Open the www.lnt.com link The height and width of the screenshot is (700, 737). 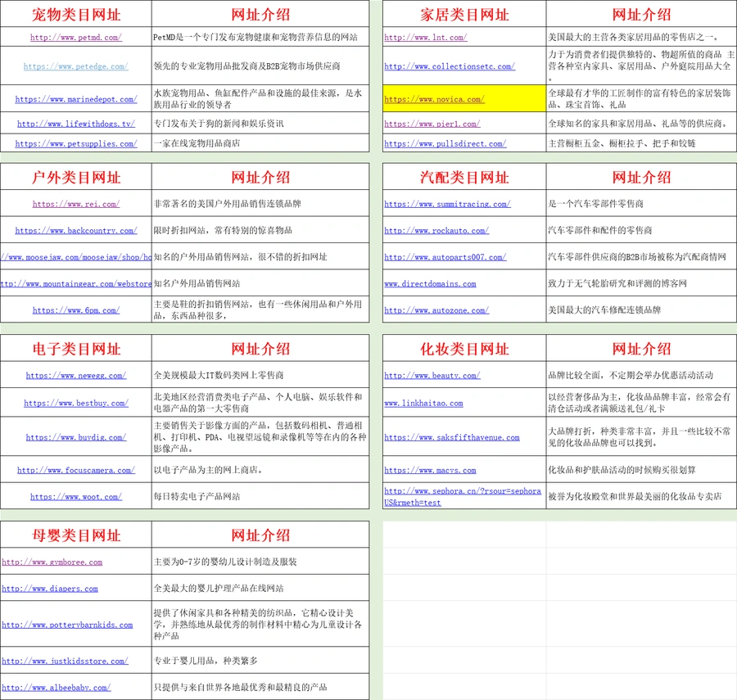[x=425, y=38]
